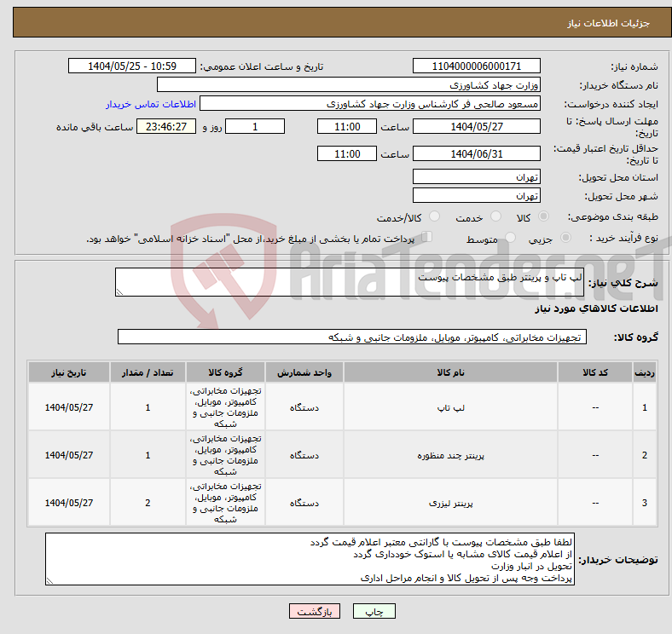Click the پرینتر چند منظوره item cell

tap(450, 455)
